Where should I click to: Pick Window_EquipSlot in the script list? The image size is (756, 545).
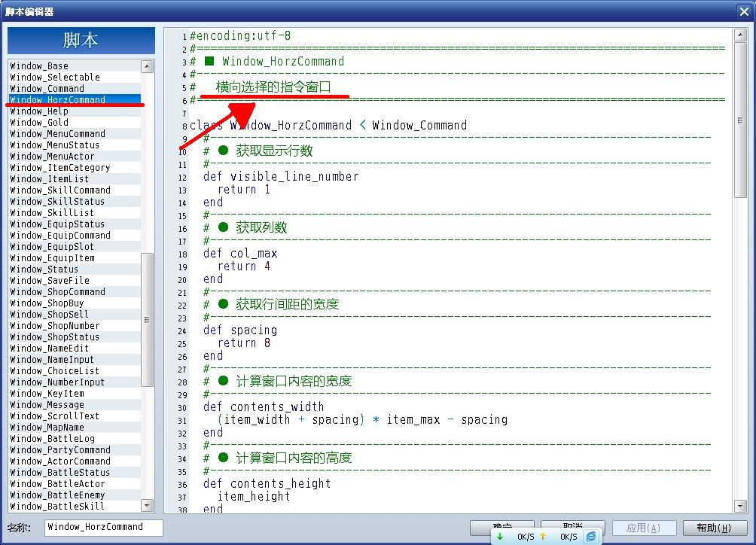pos(75,247)
